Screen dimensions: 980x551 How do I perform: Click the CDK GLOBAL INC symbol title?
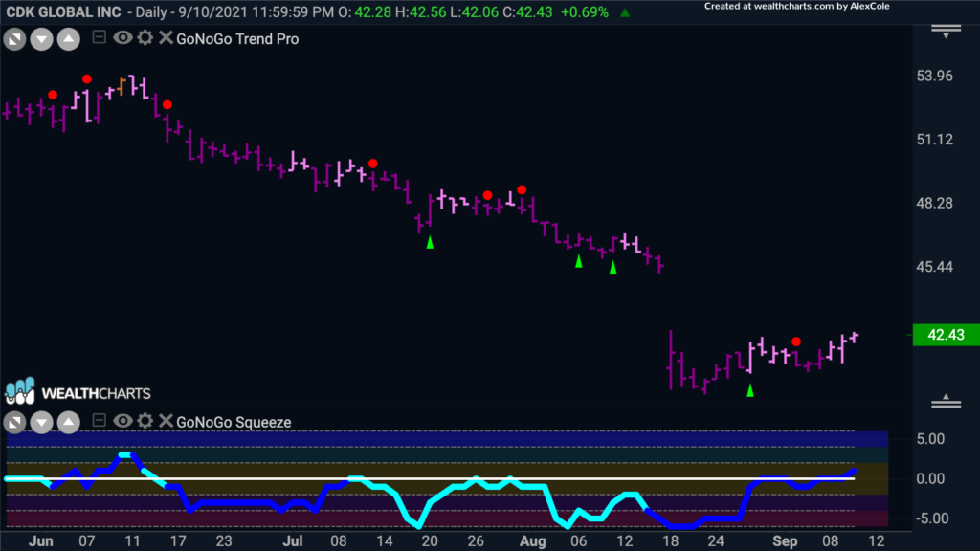[x=64, y=11]
